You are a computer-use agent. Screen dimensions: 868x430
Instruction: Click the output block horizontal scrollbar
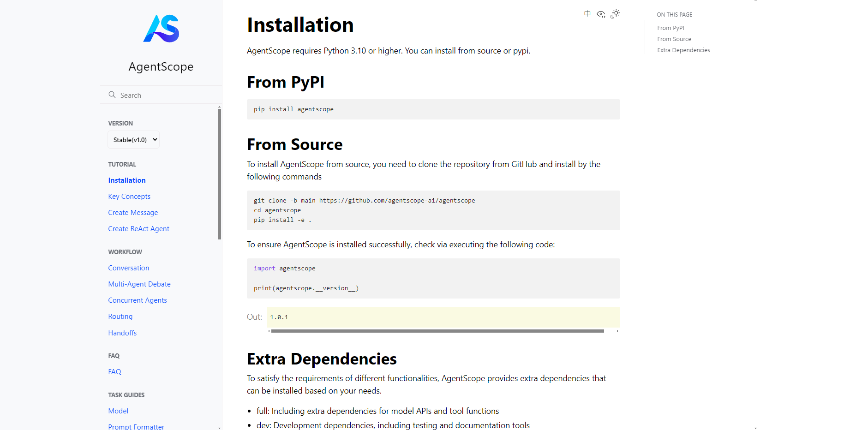point(437,331)
